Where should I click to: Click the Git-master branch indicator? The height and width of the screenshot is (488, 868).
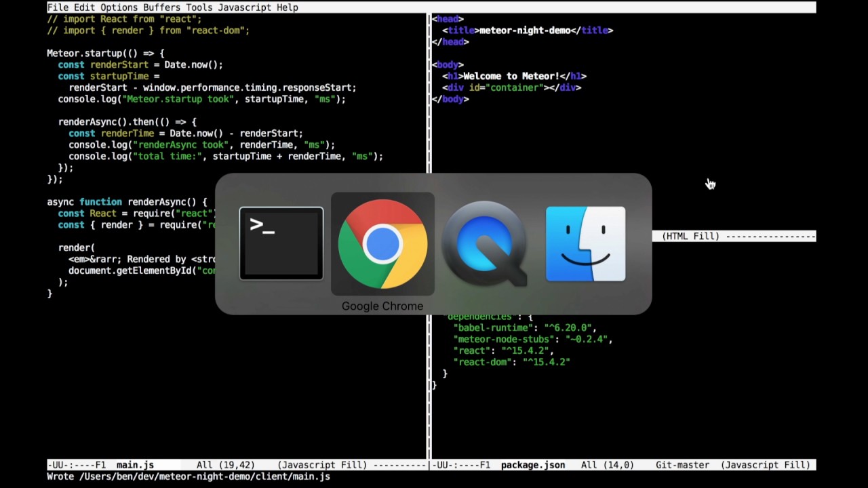682,465
